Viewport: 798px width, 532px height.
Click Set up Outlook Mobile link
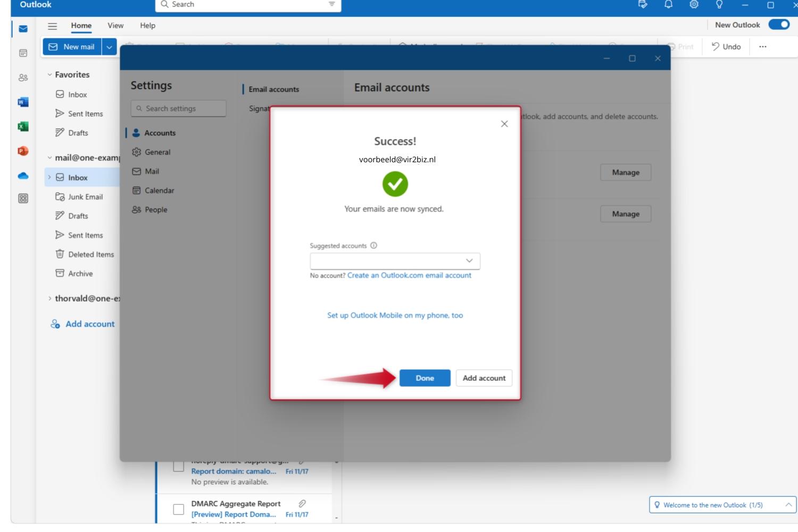point(395,315)
